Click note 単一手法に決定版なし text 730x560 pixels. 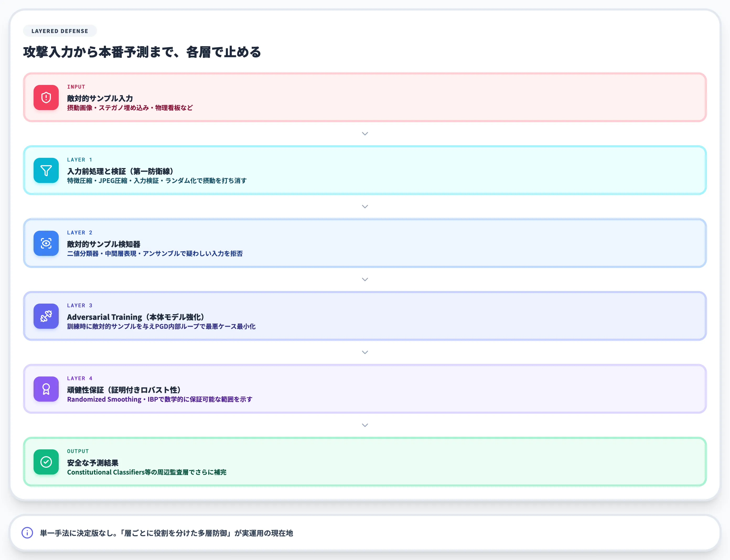tap(166, 533)
